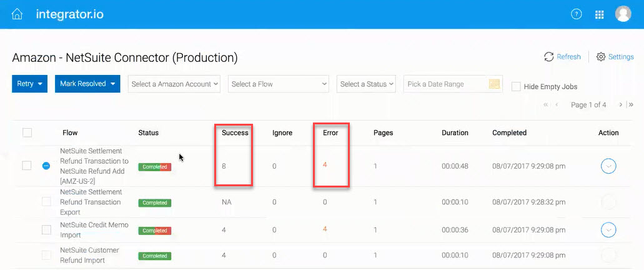
Task: Click the NetSuite Customer Refund Import flow name
Action: click(x=89, y=255)
